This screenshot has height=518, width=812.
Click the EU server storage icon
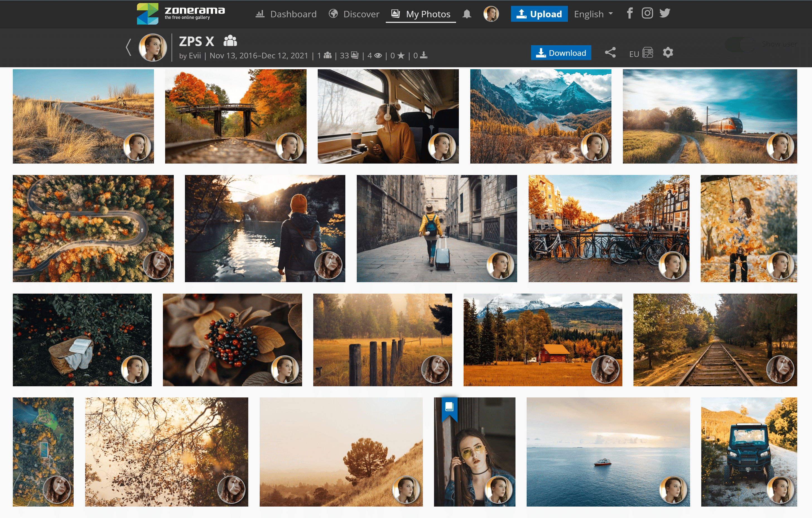647,53
